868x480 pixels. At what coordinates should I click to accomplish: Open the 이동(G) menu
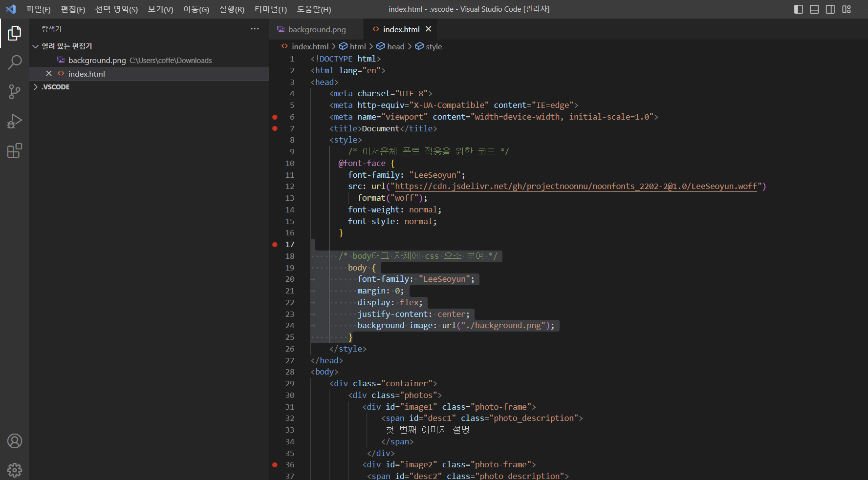click(196, 9)
